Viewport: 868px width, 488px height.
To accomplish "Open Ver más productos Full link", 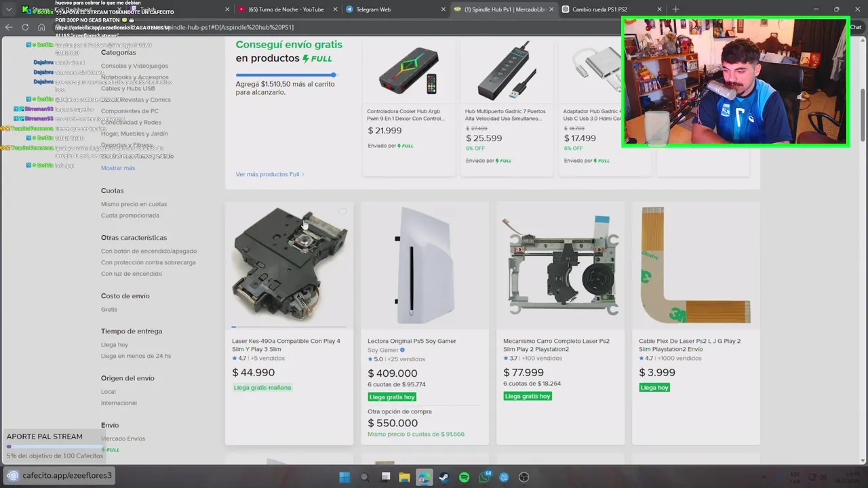I will pyautogui.click(x=270, y=174).
